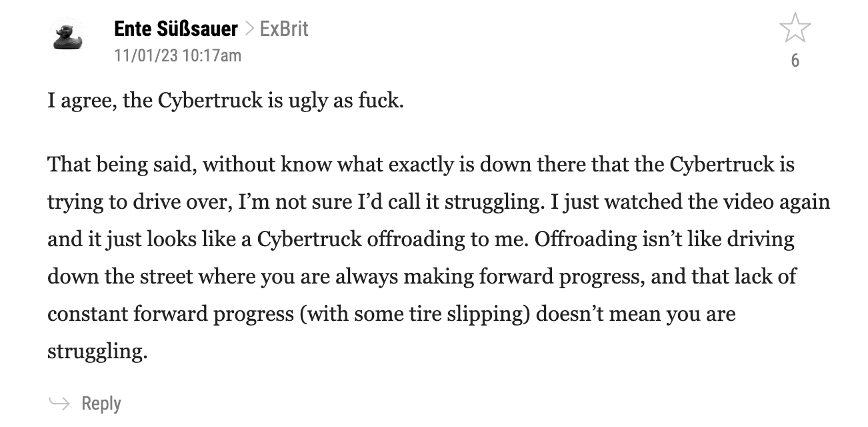Go to the parent commenter ExBrit
This screenshot has width=868, height=427.
[284, 29]
